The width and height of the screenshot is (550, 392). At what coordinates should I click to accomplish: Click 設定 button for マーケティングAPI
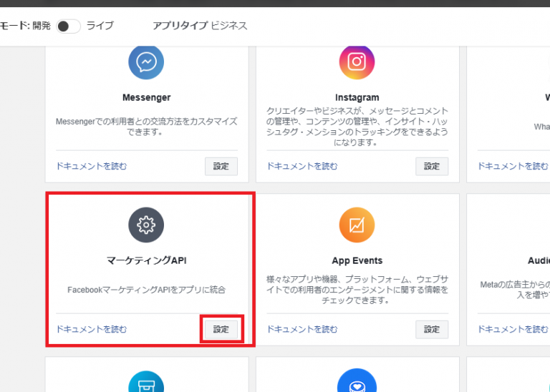[x=221, y=329]
